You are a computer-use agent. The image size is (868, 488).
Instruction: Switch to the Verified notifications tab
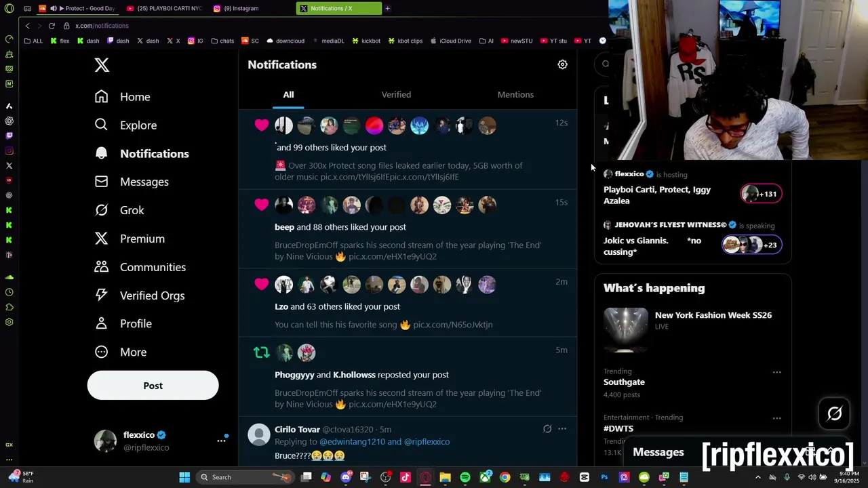[396, 95]
